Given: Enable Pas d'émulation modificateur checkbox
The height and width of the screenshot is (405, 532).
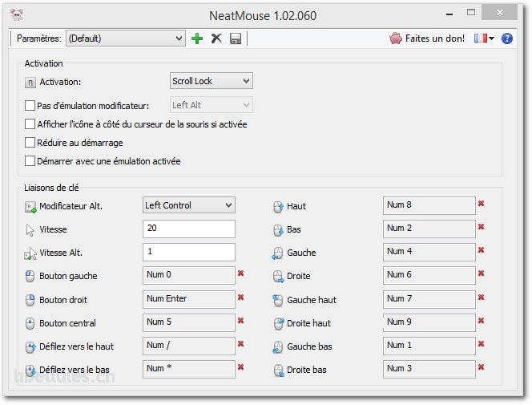Looking at the screenshot, I should tap(30, 106).
